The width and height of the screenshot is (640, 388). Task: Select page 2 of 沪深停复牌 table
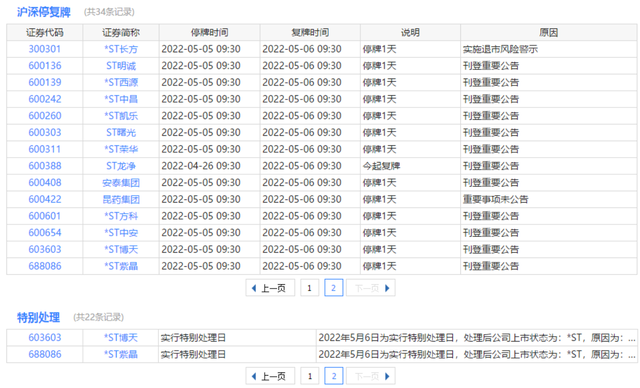[333, 288]
